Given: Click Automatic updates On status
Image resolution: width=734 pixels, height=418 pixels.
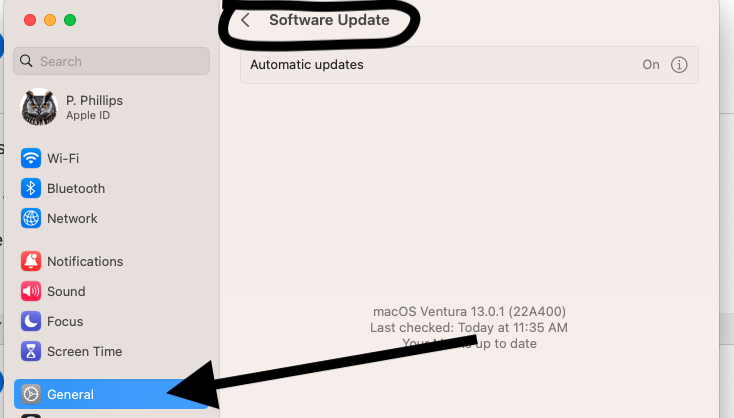Looking at the screenshot, I should point(651,65).
